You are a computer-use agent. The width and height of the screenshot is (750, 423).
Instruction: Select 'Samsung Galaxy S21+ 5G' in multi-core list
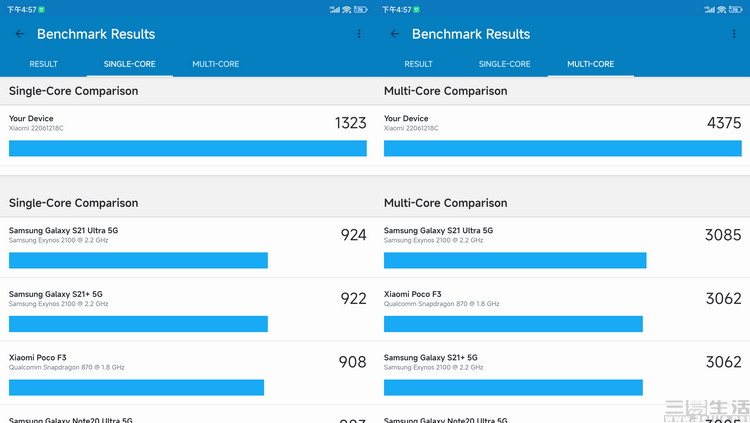pos(430,357)
